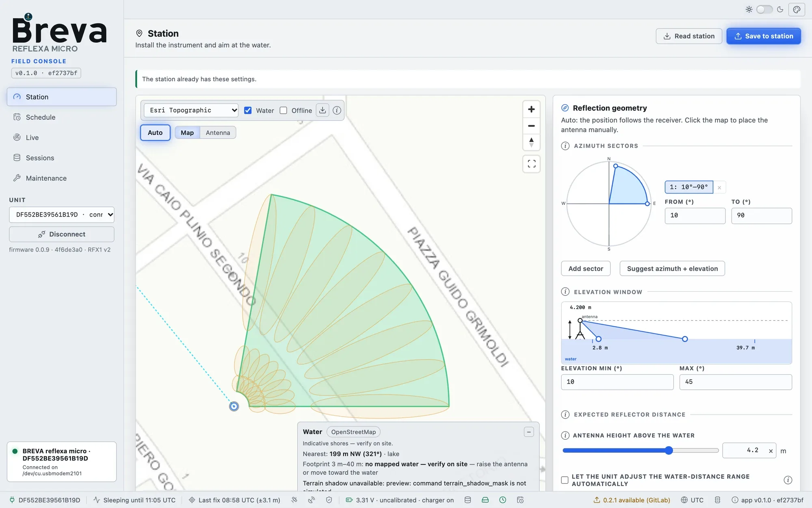Collapse the Water info panel
The height and width of the screenshot is (508, 812).
[x=529, y=432]
